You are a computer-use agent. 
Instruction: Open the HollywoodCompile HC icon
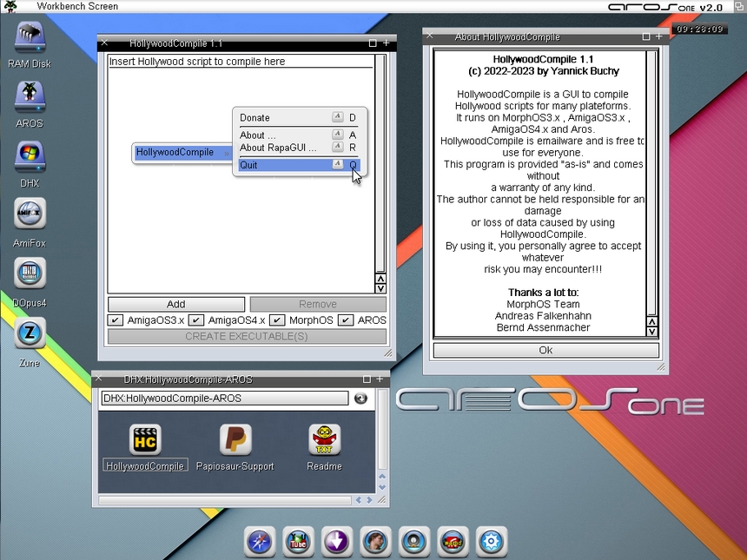145,440
